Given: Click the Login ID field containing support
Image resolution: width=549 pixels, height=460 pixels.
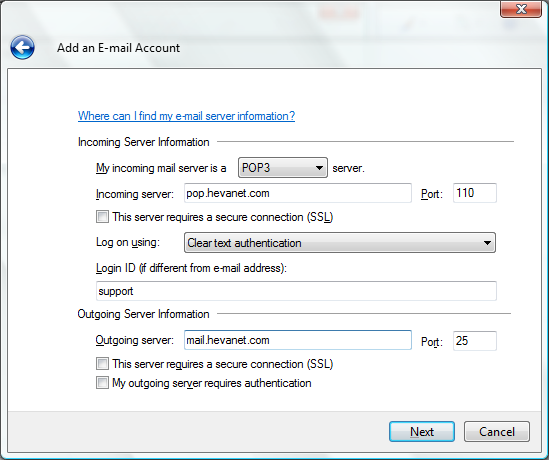Looking at the screenshot, I should 296,291.
